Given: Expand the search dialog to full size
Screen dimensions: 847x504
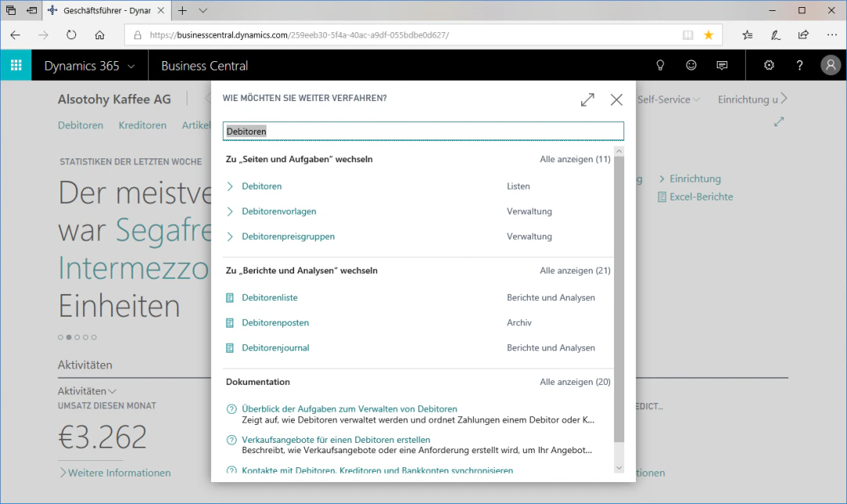Looking at the screenshot, I should tap(587, 100).
